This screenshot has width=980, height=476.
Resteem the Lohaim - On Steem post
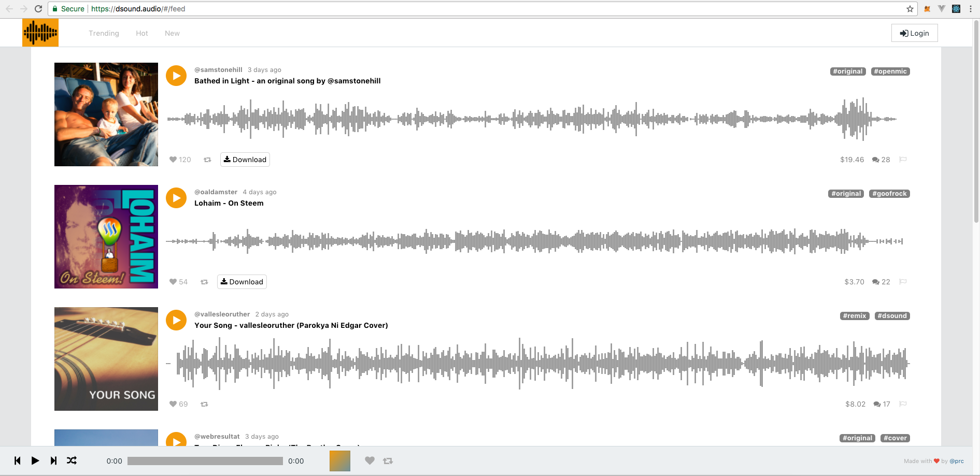(x=204, y=282)
